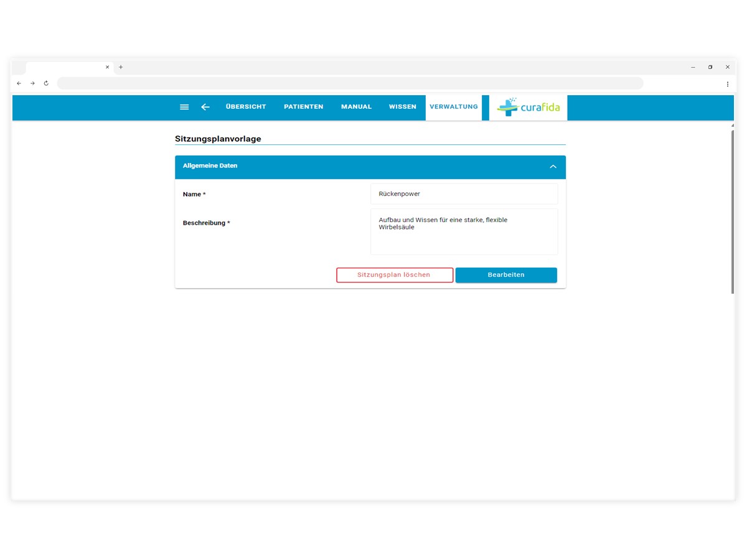This screenshot has width=747, height=560.
Task: Click the back arrow in blue navbar
Action: coord(205,107)
